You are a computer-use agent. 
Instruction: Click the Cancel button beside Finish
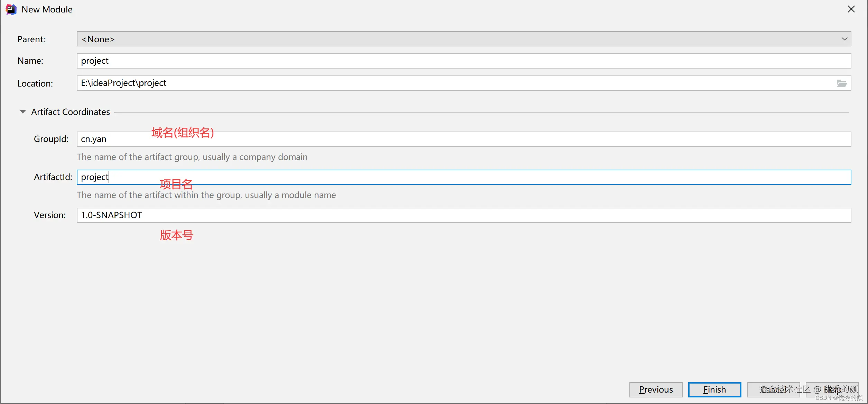pos(773,390)
